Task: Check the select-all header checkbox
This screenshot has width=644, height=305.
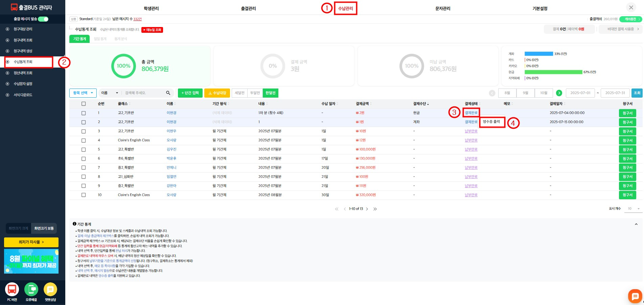Action: (84, 104)
